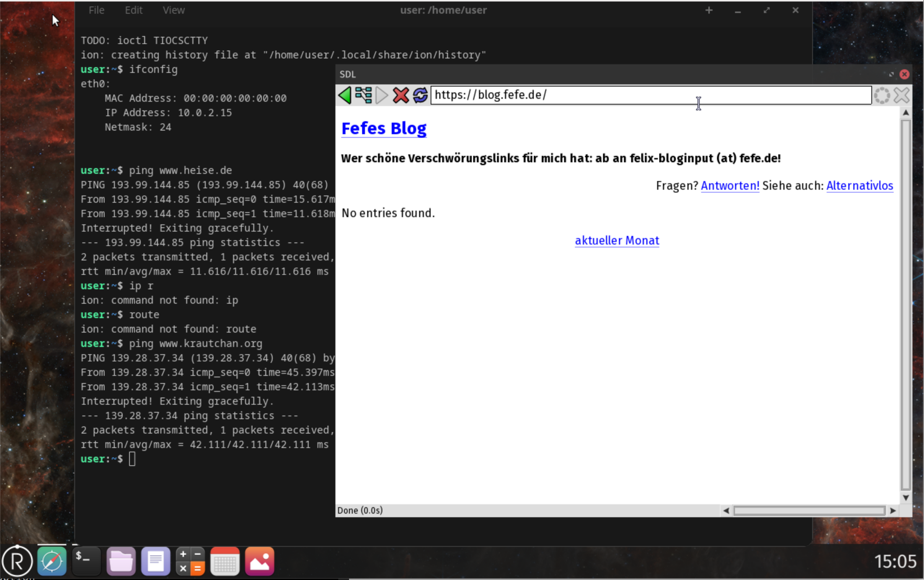Click the horizontal scrollbar left arrow

(x=726, y=511)
